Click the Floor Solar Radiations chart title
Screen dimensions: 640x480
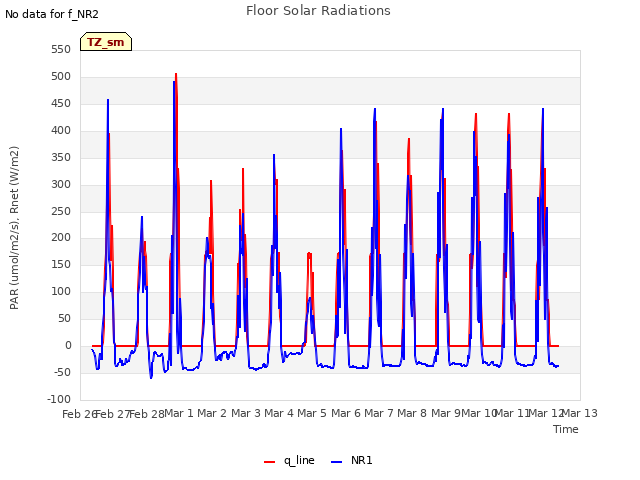click(318, 11)
